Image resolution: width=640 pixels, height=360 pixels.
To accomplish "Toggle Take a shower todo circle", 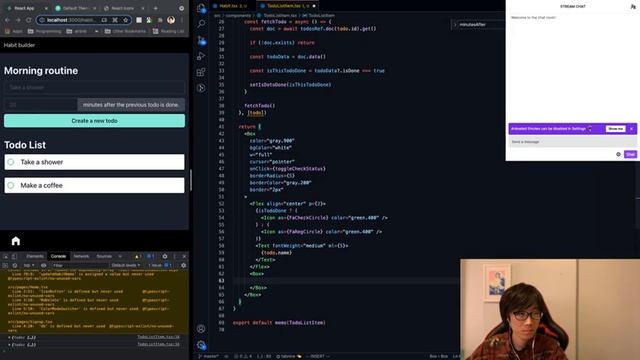I will pyautogui.click(x=11, y=162).
